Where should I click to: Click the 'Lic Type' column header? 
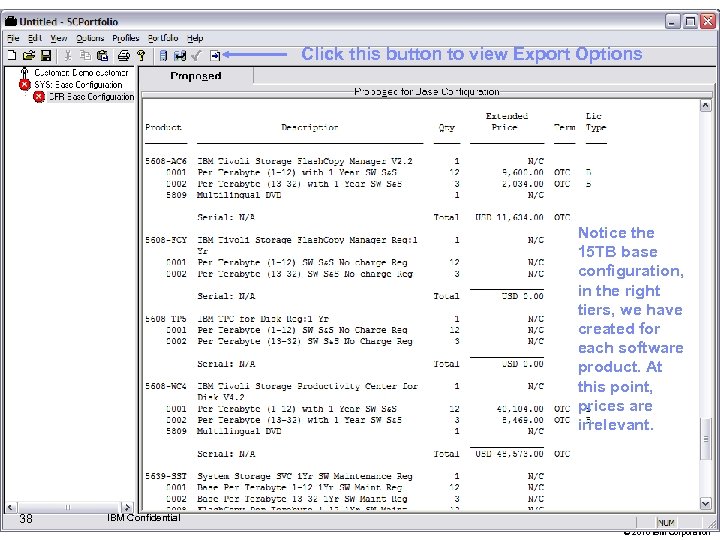click(x=596, y=122)
